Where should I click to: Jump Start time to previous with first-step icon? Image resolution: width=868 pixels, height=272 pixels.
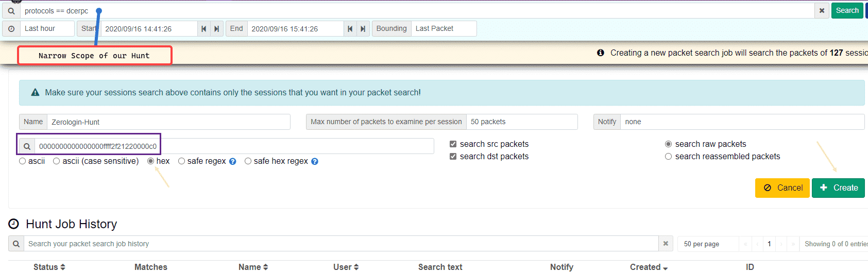click(x=204, y=29)
